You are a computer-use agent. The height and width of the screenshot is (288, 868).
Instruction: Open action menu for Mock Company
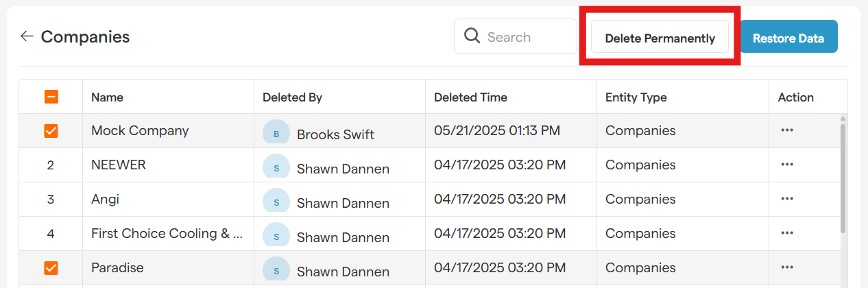click(x=787, y=130)
